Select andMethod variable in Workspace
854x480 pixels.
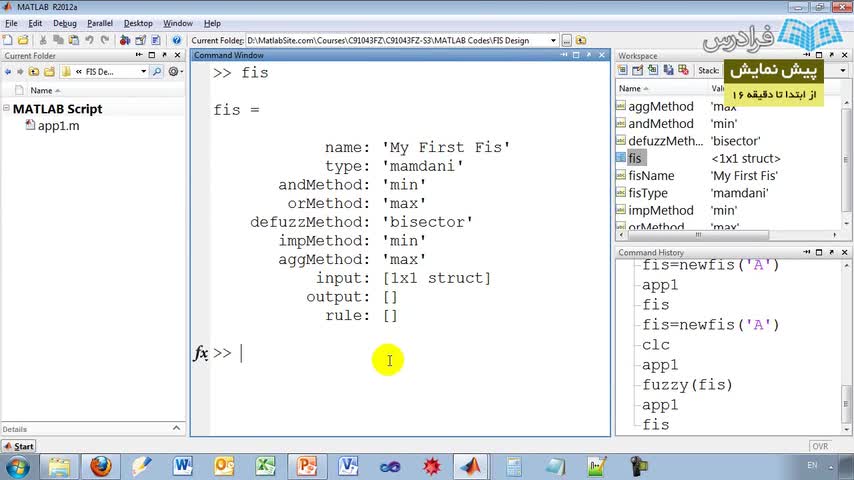(661, 124)
